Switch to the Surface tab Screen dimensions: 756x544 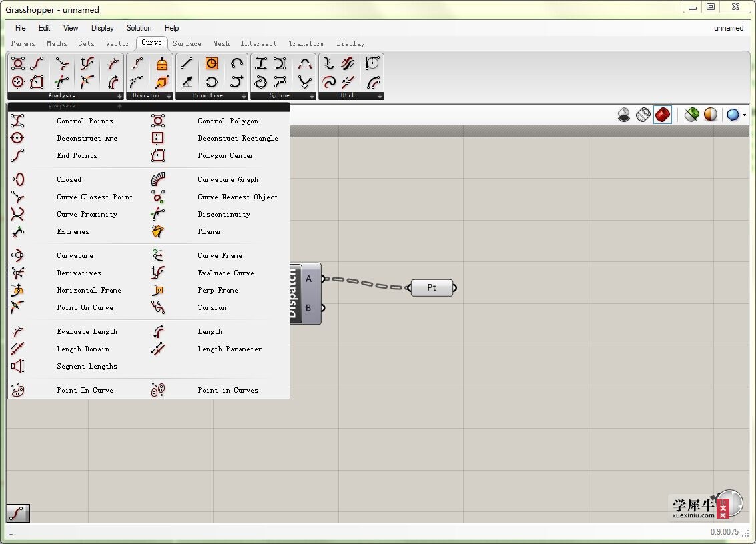click(187, 43)
